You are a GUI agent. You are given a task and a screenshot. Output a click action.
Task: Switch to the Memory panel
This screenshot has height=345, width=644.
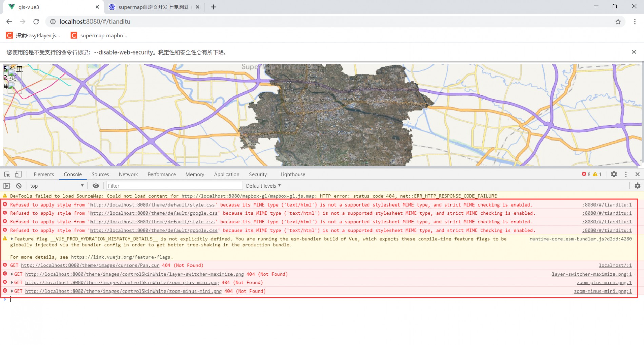point(195,174)
